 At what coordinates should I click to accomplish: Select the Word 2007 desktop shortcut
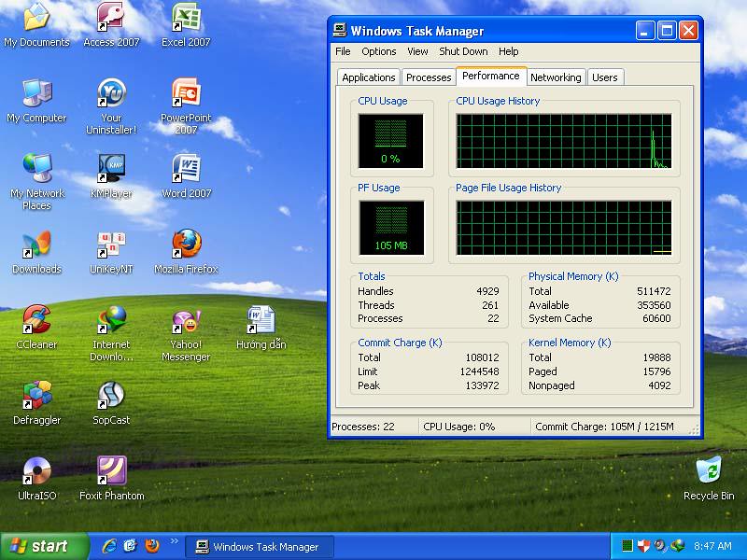coord(186,176)
